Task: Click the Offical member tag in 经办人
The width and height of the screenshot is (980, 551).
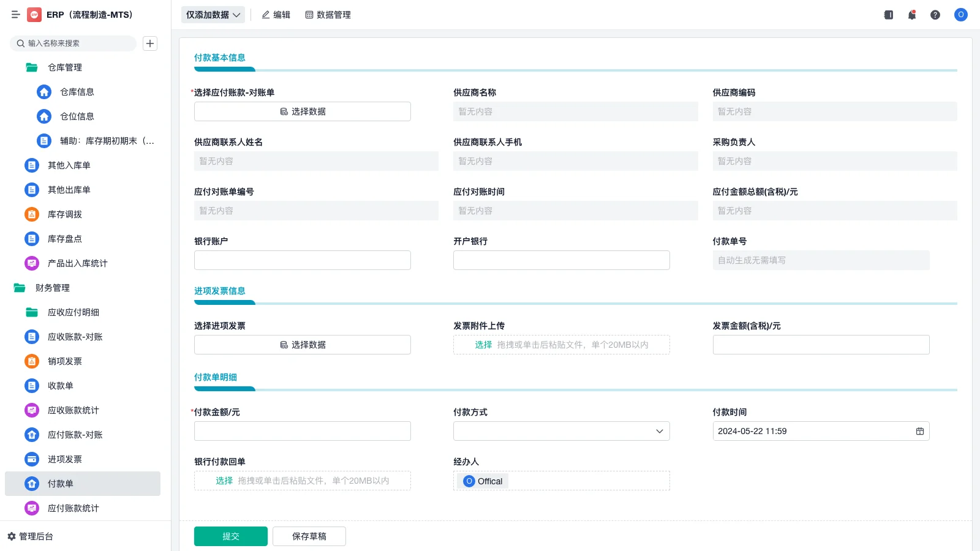Action: 483,481
